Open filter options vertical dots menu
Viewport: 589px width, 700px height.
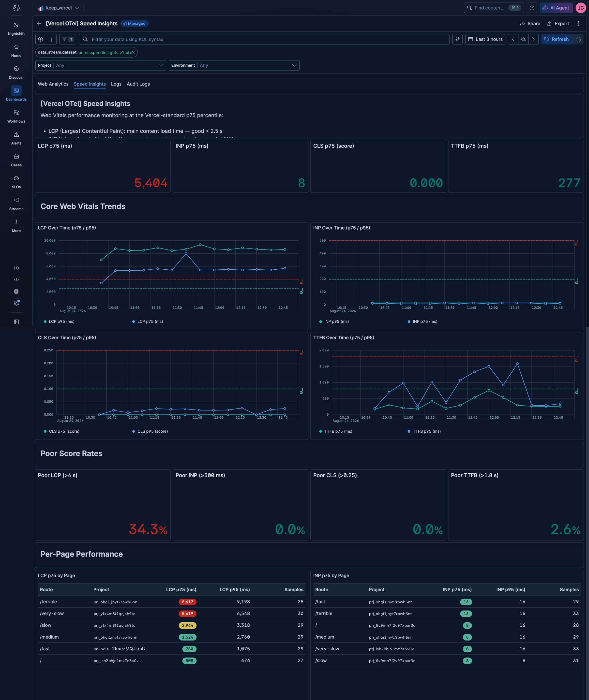(x=51, y=39)
